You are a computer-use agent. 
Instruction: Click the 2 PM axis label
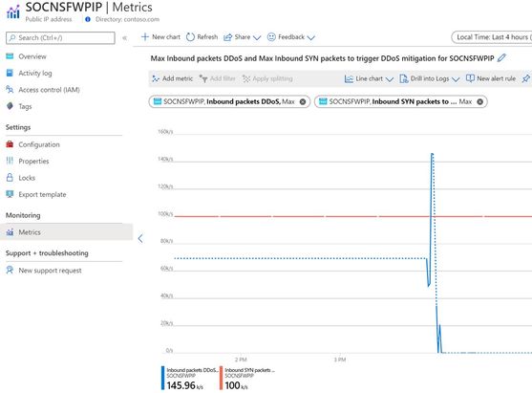click(241, 360)
